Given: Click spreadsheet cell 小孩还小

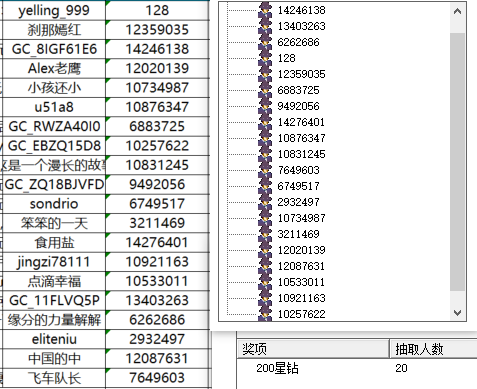Looking at the screenshot, I should 54,88.
